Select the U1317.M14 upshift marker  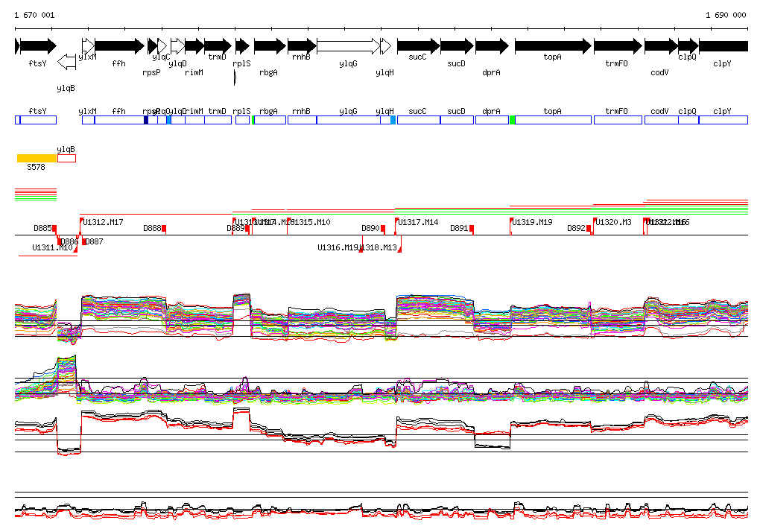click(396, 222)
